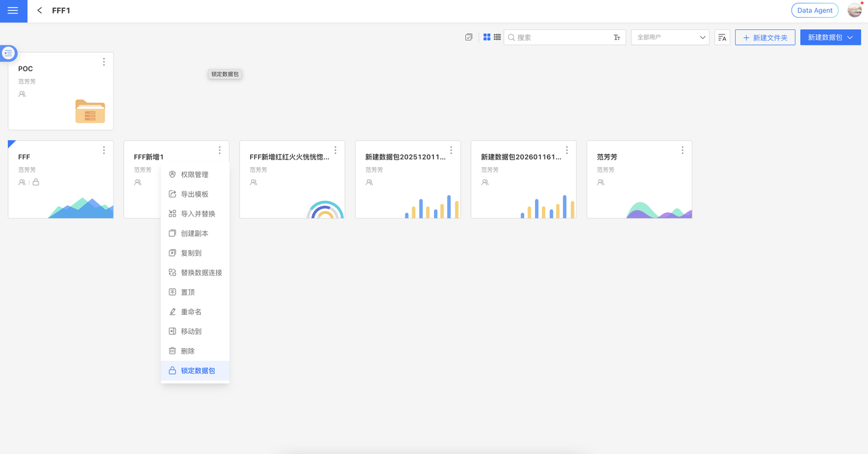This screenshot has width=868, height=454.
Task: Expand the 新建数据包 dropdown button
Action: pos(830,38)
